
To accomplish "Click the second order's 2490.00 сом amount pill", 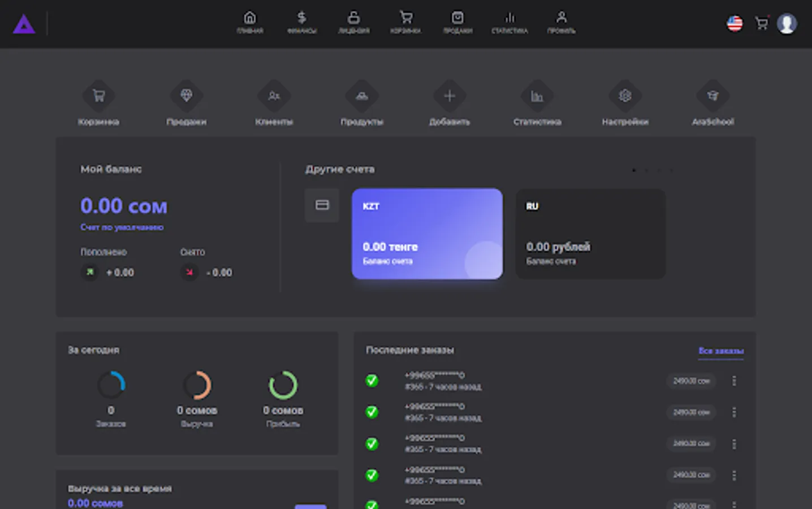I will 691,412.
